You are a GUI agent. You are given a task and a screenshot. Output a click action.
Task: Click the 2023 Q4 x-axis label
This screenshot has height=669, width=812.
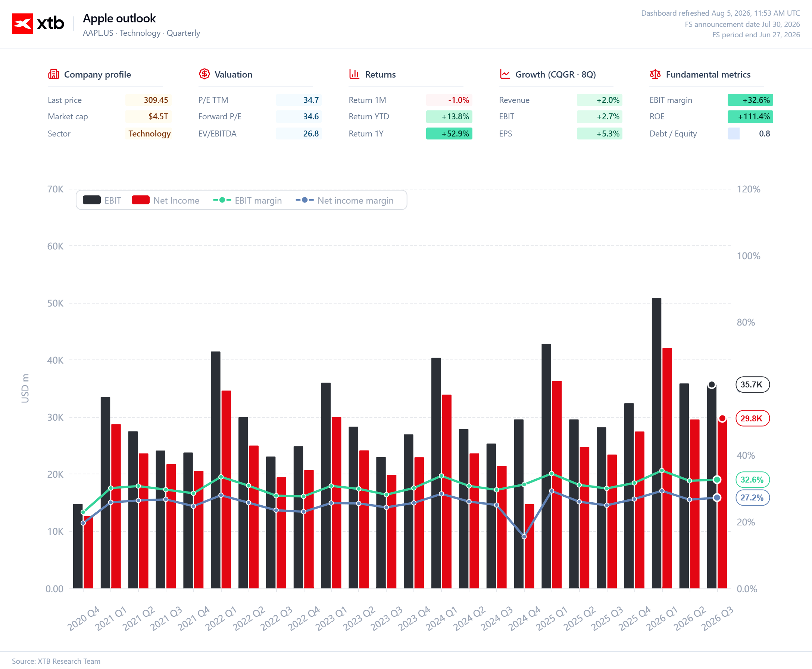[x=414, y=619]
